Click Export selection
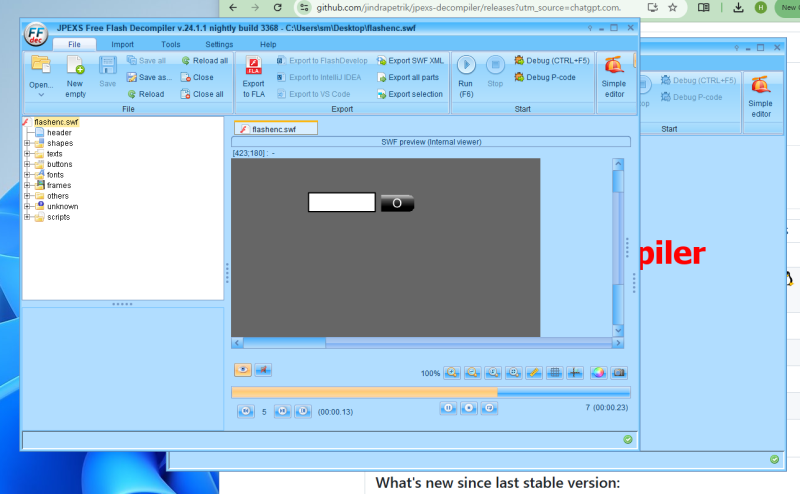 (x=410, y=94)
